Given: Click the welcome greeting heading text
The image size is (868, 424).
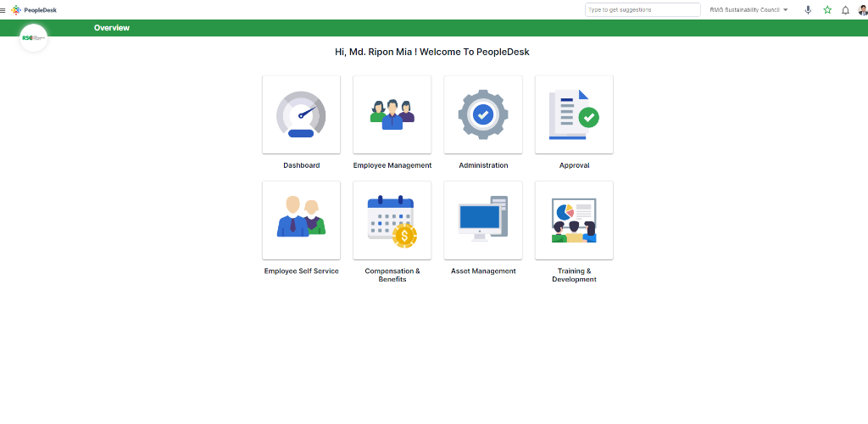Looking at the screenshot, I should tap(432, 52).
